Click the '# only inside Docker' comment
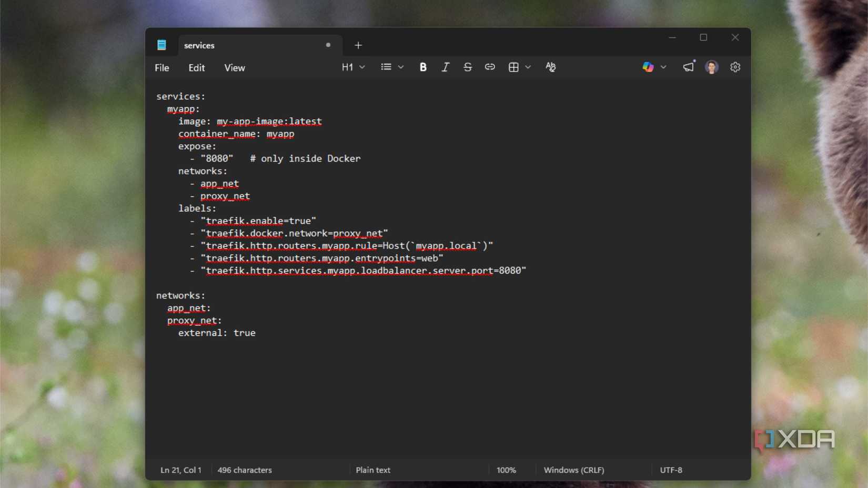This screenshot has height=488, width=868. [x=305, y=158]
